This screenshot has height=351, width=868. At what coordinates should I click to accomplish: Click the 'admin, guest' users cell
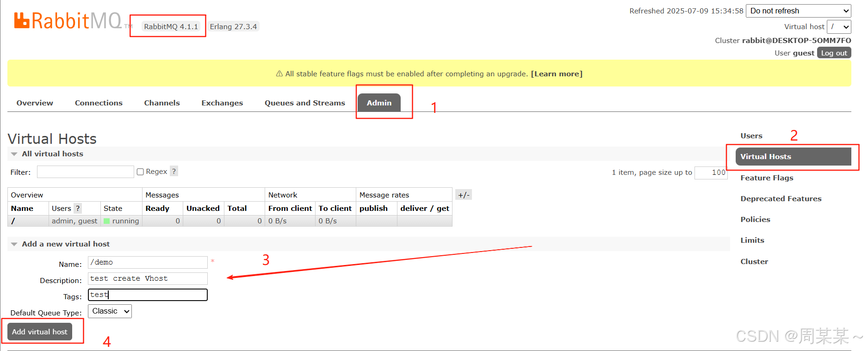coord(74,221)
